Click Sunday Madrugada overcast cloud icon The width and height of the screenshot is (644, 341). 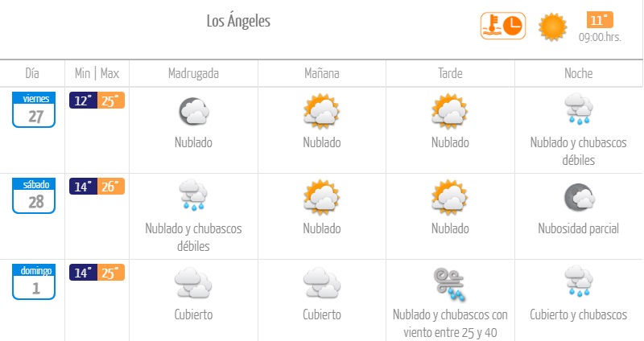click(x=193, y=283)
